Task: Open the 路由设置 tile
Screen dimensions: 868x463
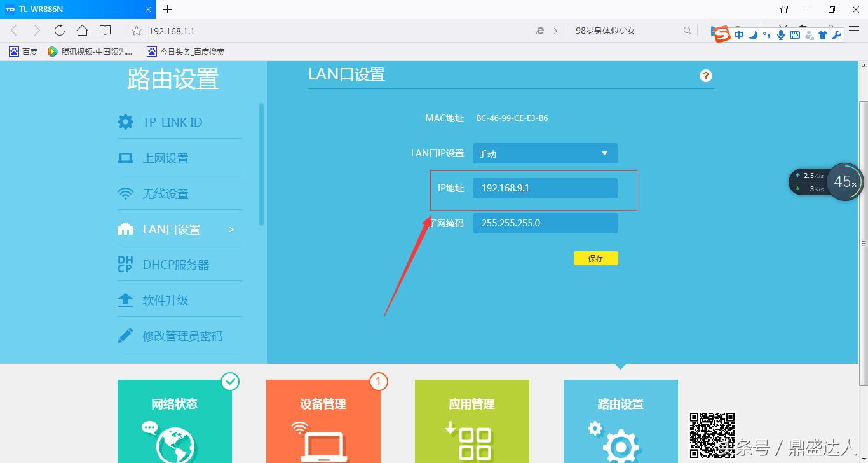Action: [x=621, y=421]
